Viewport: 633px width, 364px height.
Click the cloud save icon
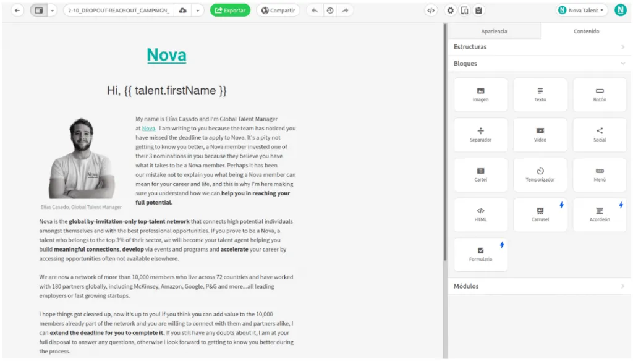183,11
